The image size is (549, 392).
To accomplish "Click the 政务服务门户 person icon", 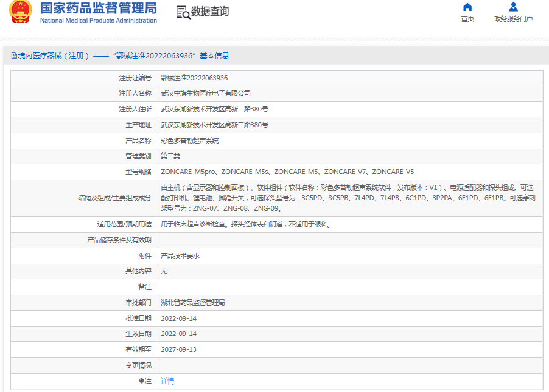I will pos(513,7).
